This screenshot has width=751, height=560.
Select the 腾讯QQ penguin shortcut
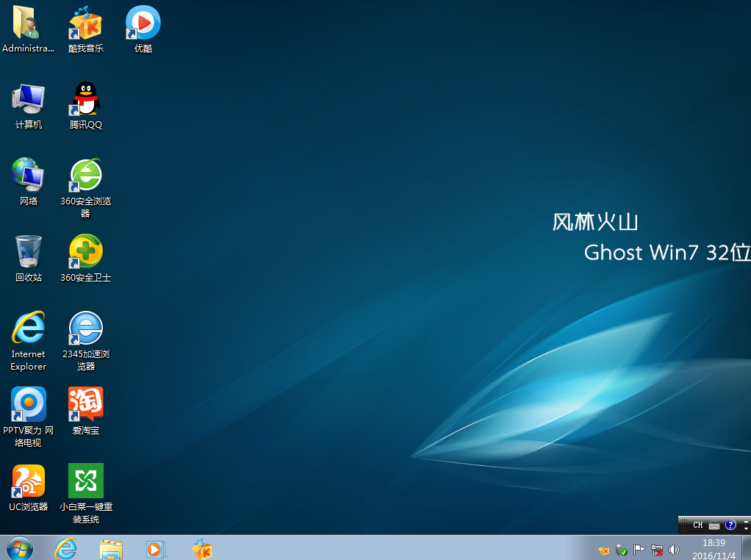pyautogui.click(x=86, y=105)
